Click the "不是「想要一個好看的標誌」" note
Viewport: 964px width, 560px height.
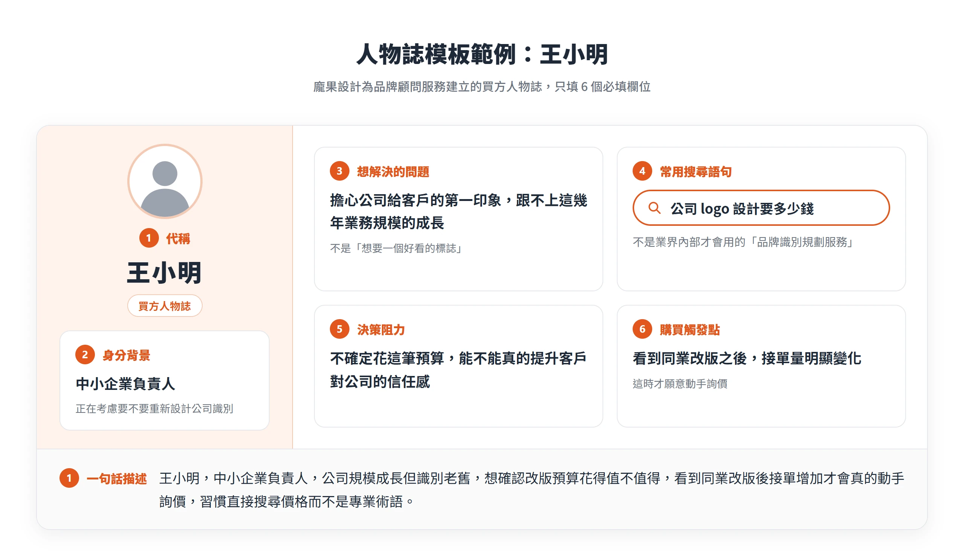(x=395, y=248)
